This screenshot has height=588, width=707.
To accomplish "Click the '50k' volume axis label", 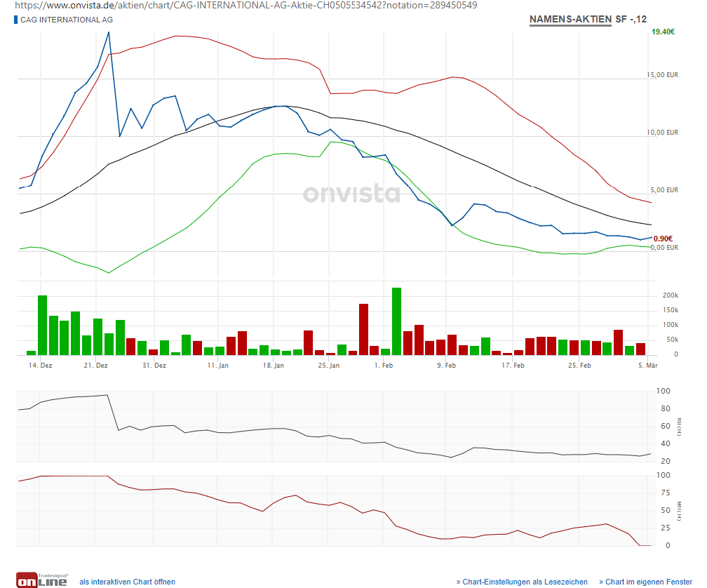I will (x=672, y=340).
